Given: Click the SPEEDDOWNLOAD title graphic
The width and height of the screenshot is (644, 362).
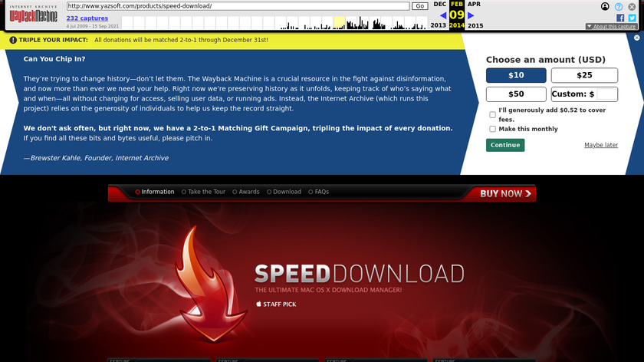Looking at the screenshot, I should click(360, 274).
